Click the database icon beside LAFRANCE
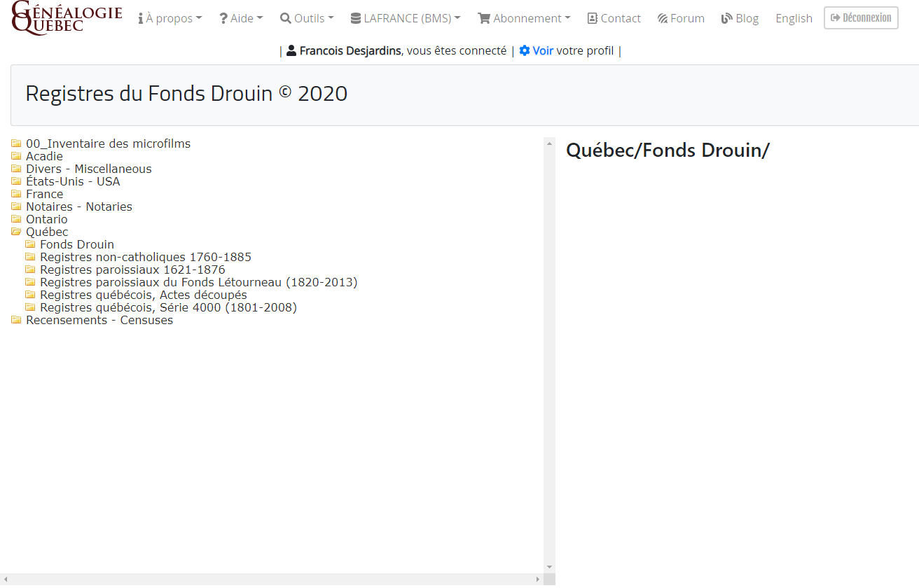 pyautogui.click(x=356, y=18)
